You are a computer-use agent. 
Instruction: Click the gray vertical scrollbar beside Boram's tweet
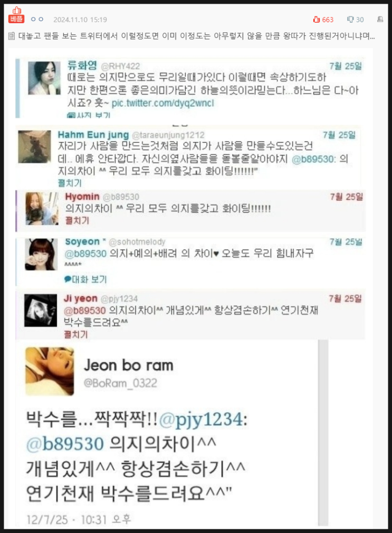coord(323,433)
